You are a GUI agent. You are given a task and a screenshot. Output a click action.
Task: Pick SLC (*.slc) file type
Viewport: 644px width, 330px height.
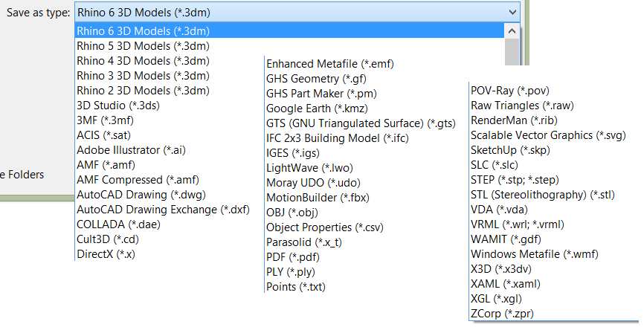click(494, 165)
